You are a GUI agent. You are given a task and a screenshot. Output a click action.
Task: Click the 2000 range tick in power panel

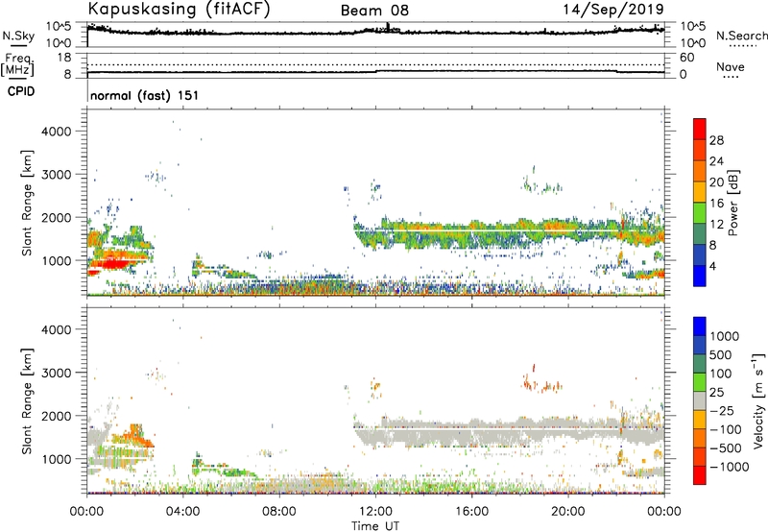click(x=56, y=217)
